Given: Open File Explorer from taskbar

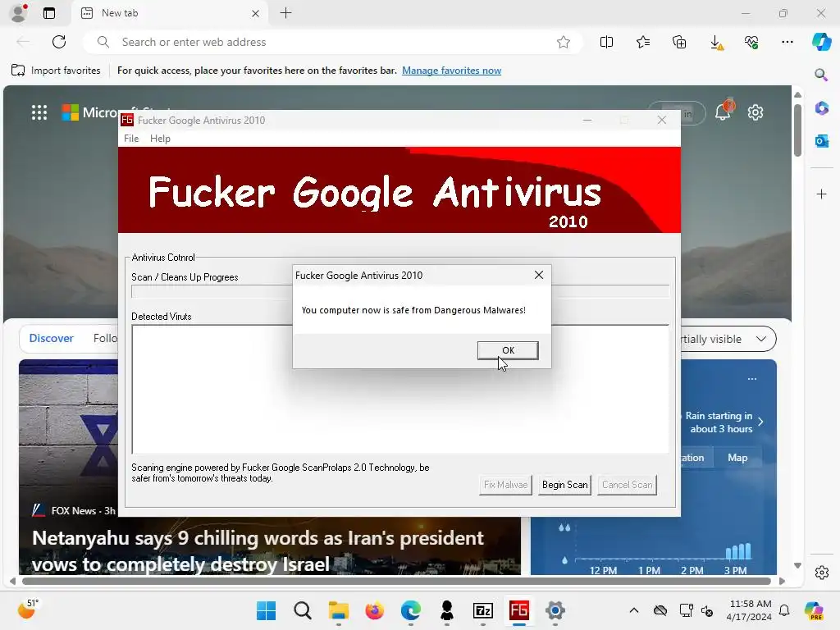Looking at the screenshot, I should tap(339, 610).
